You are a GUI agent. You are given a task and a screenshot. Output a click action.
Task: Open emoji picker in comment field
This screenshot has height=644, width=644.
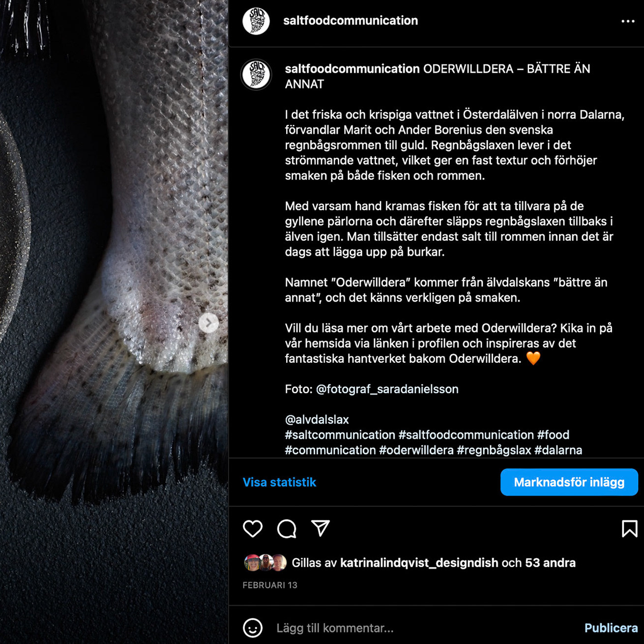(x=253, y=628)
